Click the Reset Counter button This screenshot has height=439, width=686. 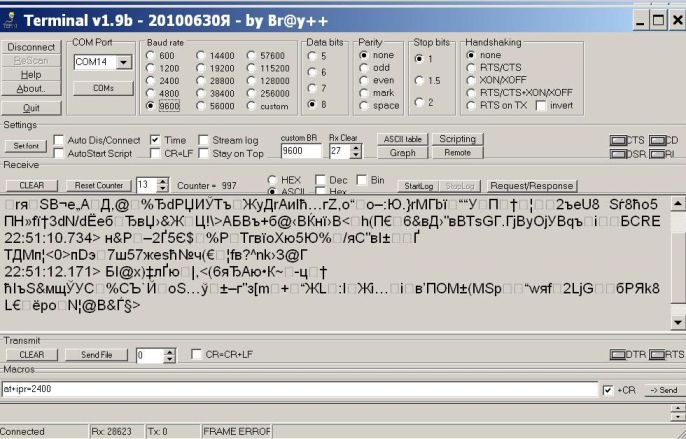(x=98, y=185)
